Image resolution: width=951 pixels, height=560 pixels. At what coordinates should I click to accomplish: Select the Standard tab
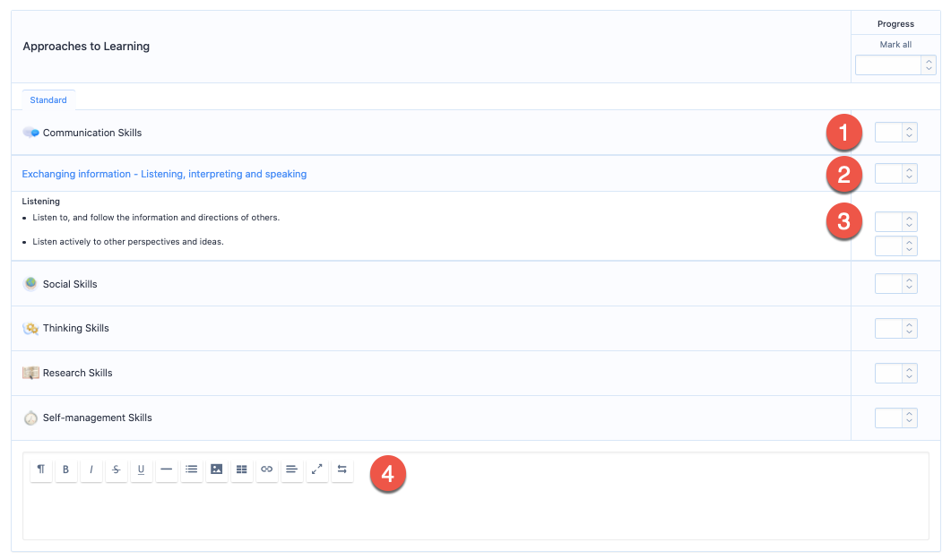coord(48,100)
